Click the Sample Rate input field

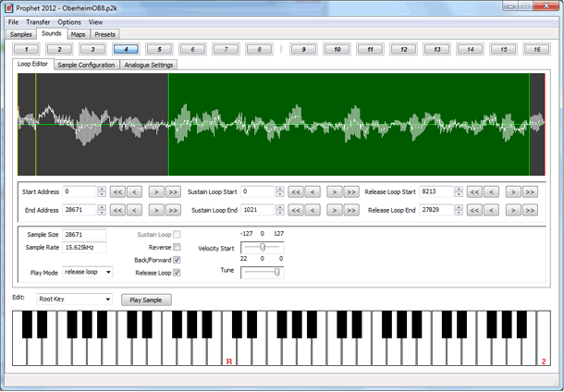pos(83,248)
